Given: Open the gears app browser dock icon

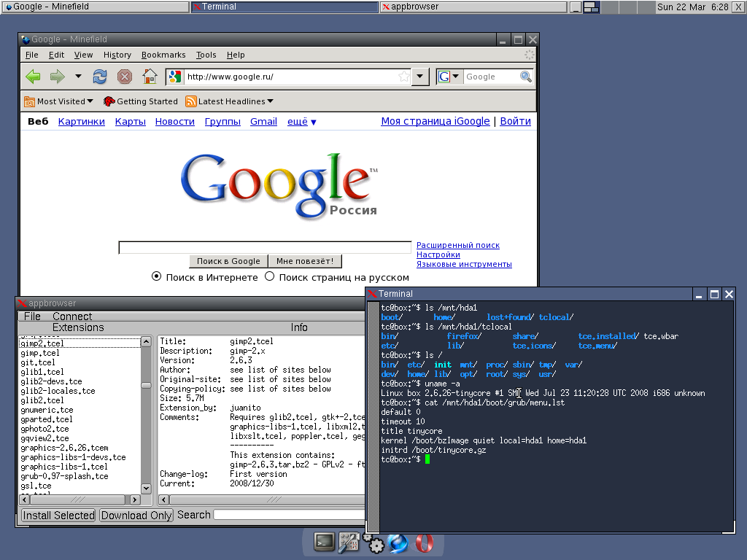Looking at the screenshot, I should pyautogui.click(x=373, y=542).
